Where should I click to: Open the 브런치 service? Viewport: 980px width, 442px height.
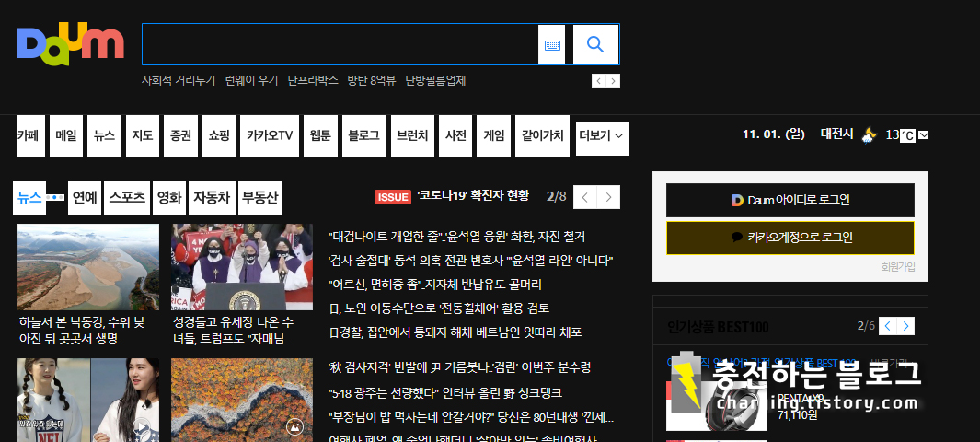click(412, 135)
